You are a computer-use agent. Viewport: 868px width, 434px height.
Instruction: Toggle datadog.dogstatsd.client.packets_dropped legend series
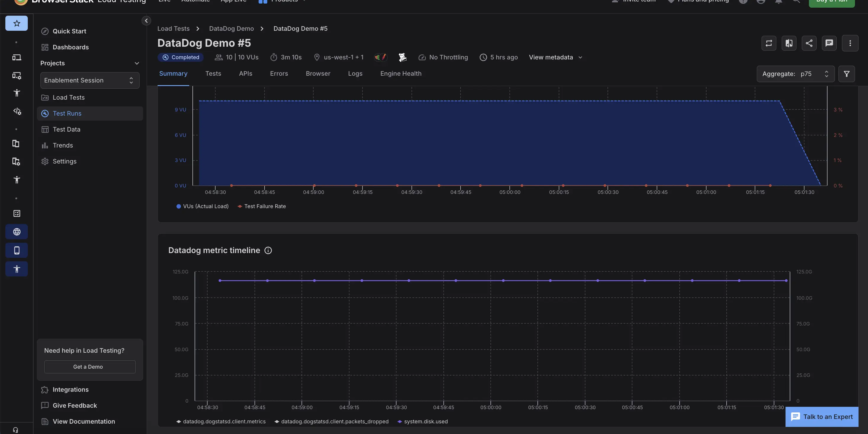coord(331,422)
